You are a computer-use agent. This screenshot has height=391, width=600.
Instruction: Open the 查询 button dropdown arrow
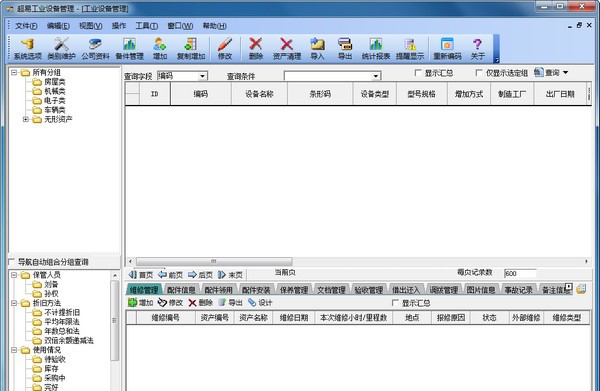click(x=566, y=72)
